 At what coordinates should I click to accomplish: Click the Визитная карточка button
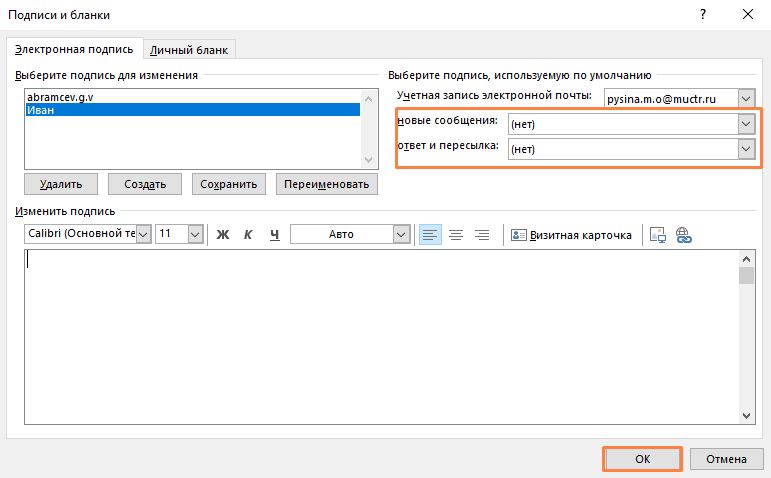571,234
